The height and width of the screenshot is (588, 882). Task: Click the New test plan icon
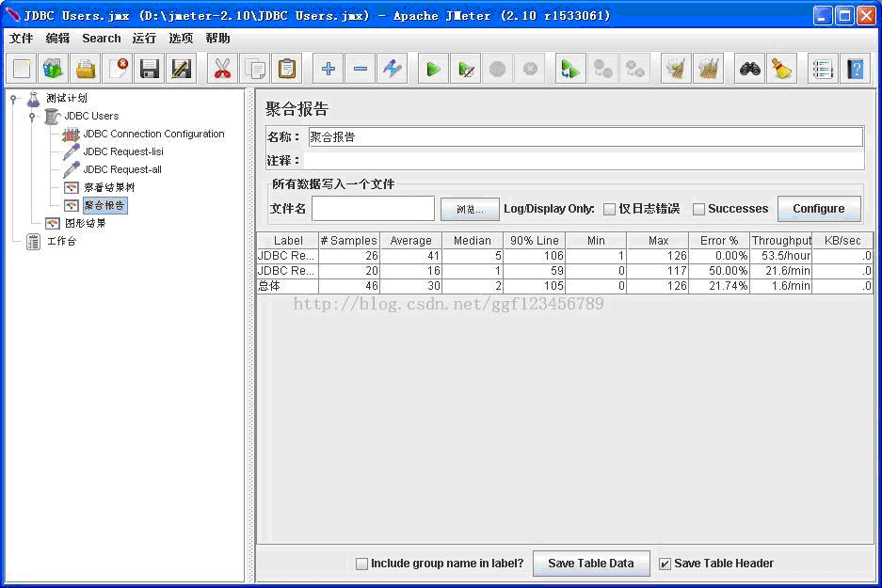[22, 69]
